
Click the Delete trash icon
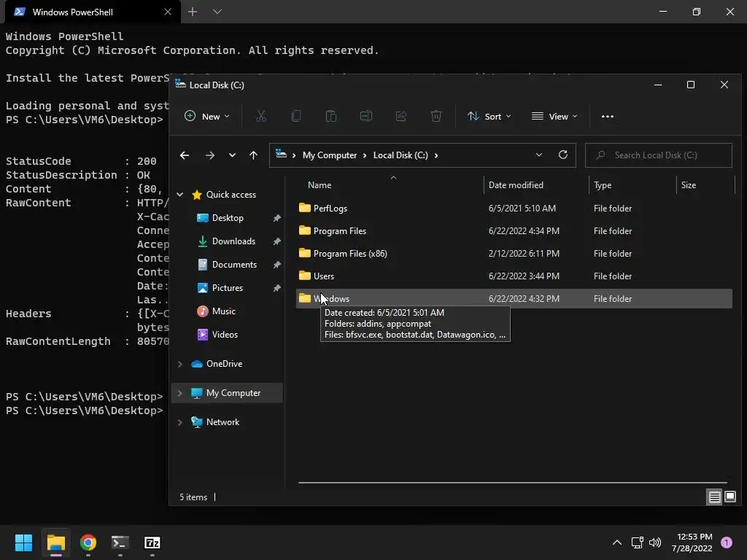click(436, 116)
